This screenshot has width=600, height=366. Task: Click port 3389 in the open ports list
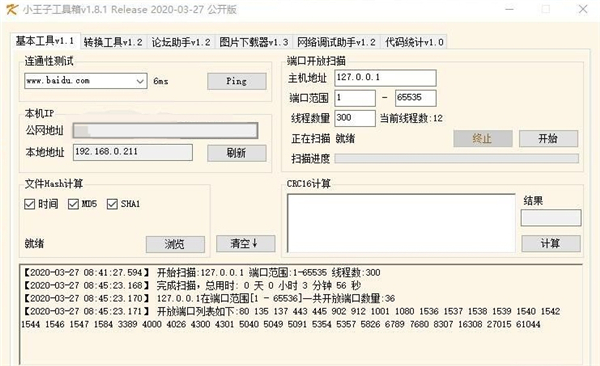pos(127,324)
